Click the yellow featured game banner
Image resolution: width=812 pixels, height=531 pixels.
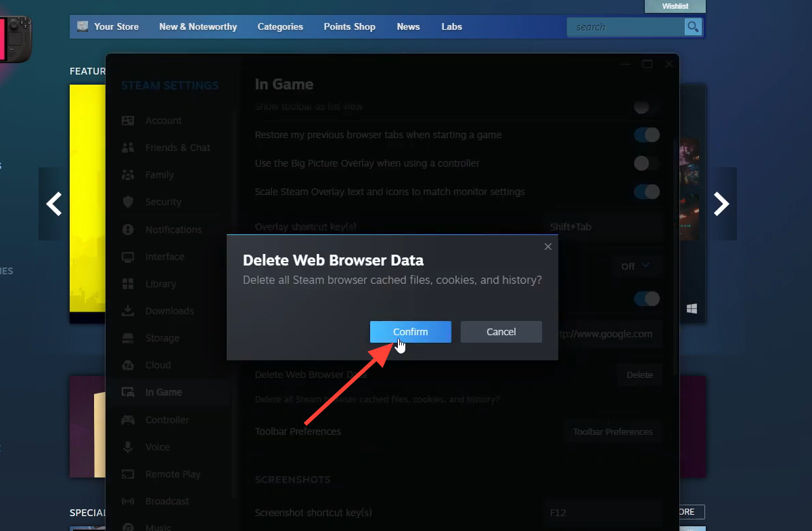[x=88, y=203]
